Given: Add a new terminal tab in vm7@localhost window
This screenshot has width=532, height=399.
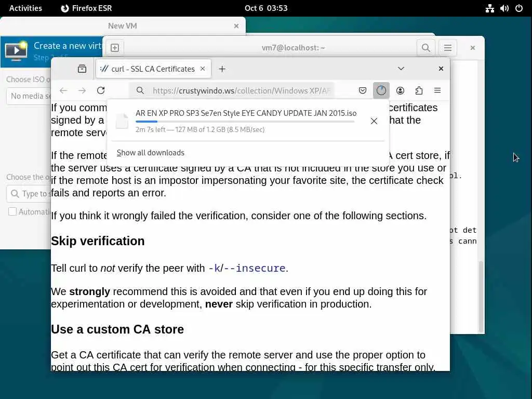Looking at the screenshot, I should click(115, 48).
